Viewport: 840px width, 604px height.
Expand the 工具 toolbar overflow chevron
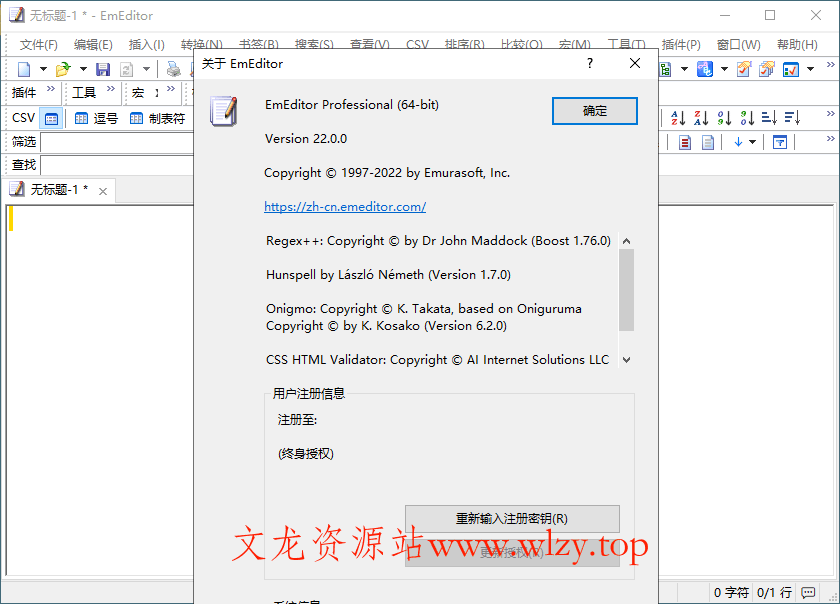pos(110,88)
